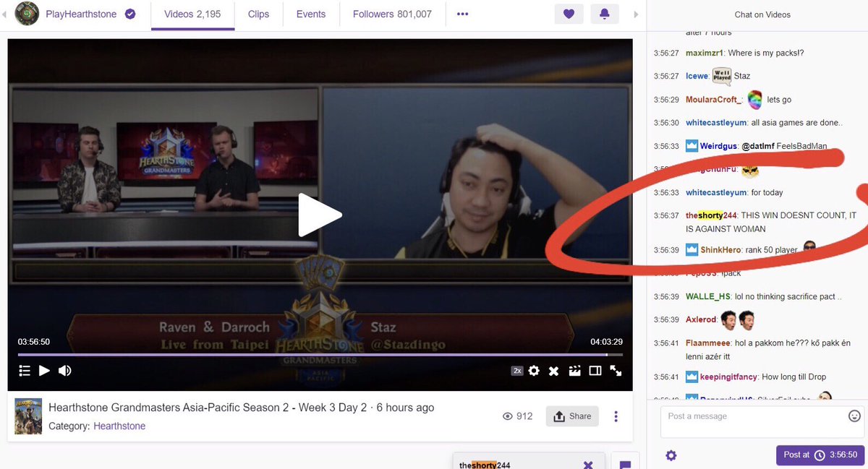Open the player settings gear
This screenshot has height=469, width=868.
(x=534, y=371)
